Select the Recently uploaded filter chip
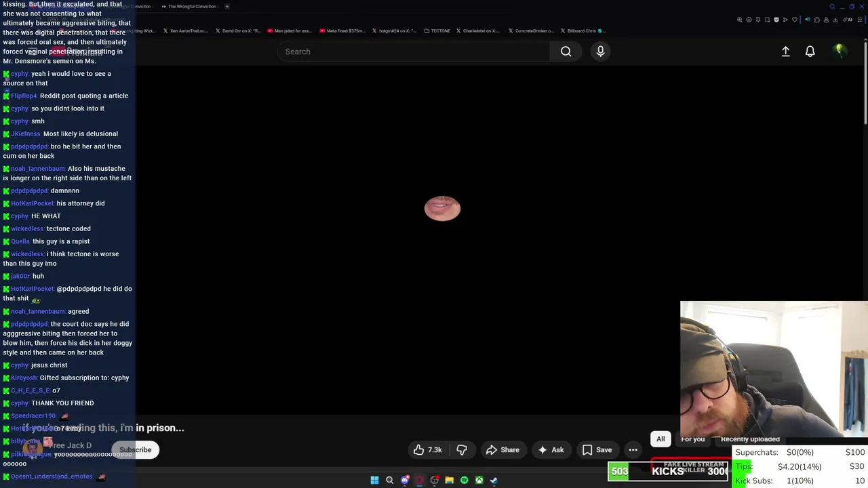868x488 pixels. coord(750,439)
